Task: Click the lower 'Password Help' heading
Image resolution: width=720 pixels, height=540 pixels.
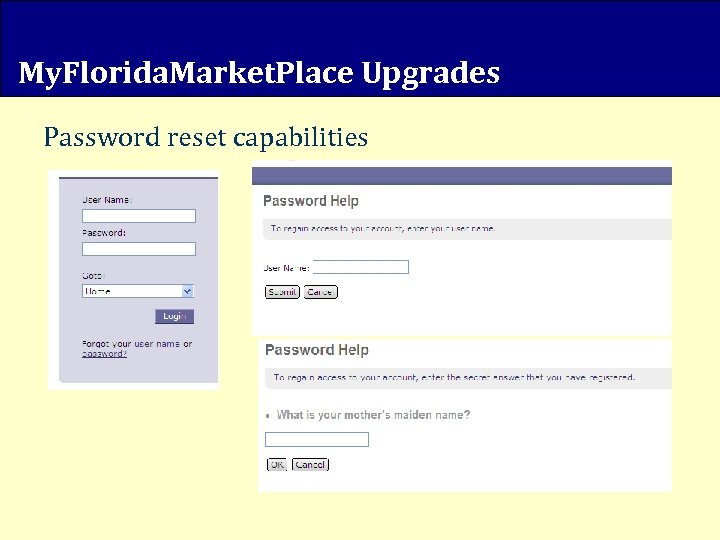Action: [x=317, y=350]
